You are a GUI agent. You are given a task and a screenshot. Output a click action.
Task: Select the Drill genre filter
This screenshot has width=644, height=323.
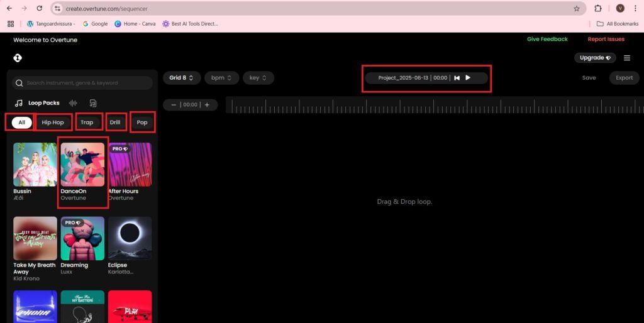tap(115, 123)
